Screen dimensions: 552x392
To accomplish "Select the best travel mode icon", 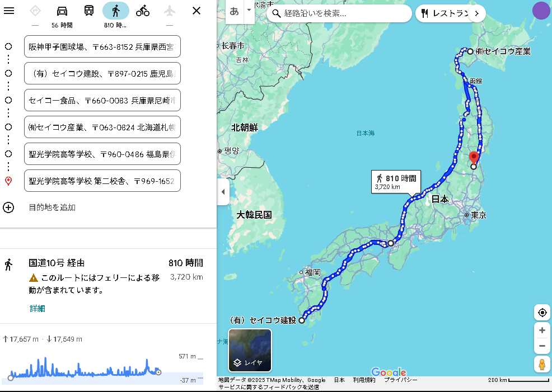I will 35,11.
